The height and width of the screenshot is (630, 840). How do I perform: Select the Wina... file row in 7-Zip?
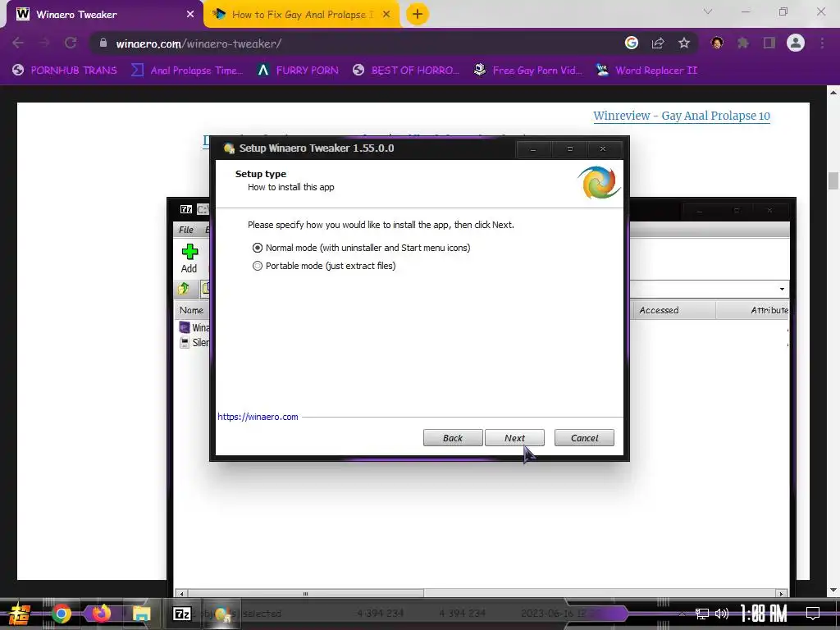pos(194,327)
